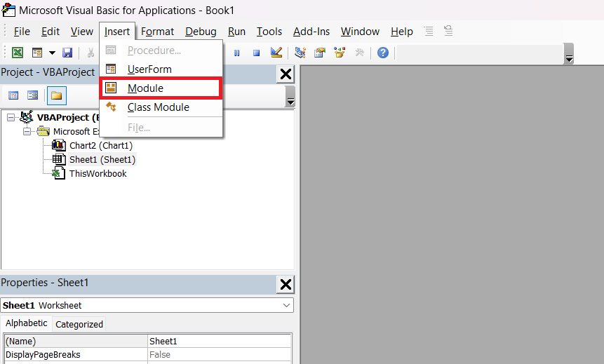The height and width of the screenshot is (364, 604).
Task: Open the Format menu
Action: coord(157,32)
